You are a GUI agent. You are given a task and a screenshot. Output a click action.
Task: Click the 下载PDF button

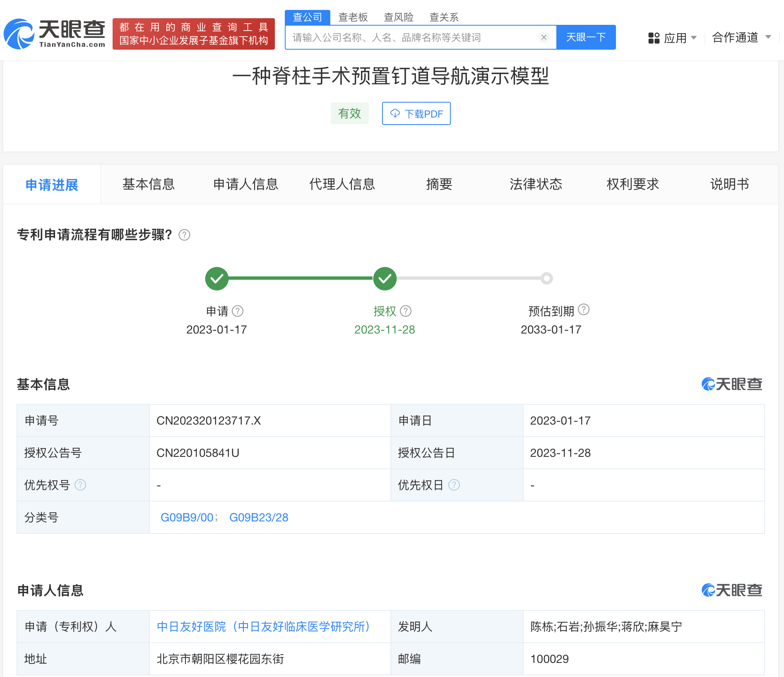click(416, 113)
